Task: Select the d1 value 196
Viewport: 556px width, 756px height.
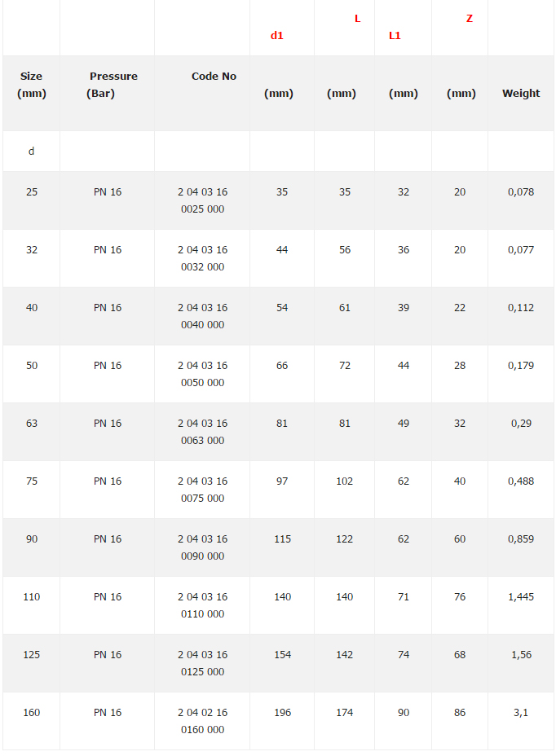Action: (282, 713)
